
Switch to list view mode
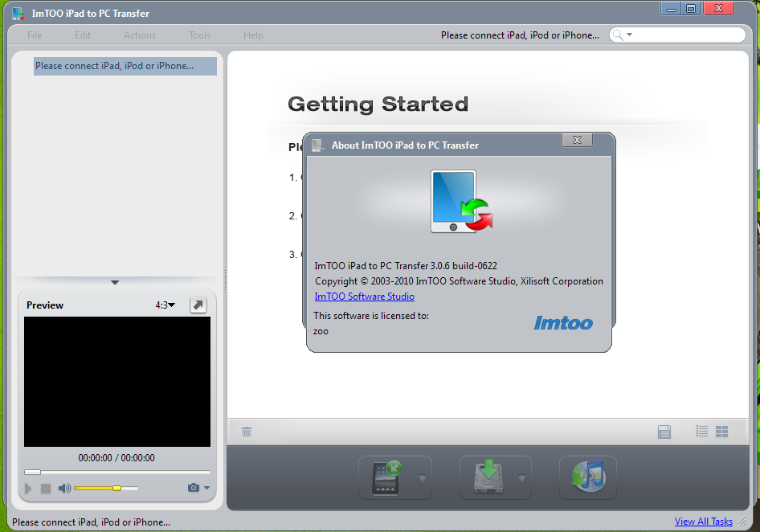coord(702,431)
